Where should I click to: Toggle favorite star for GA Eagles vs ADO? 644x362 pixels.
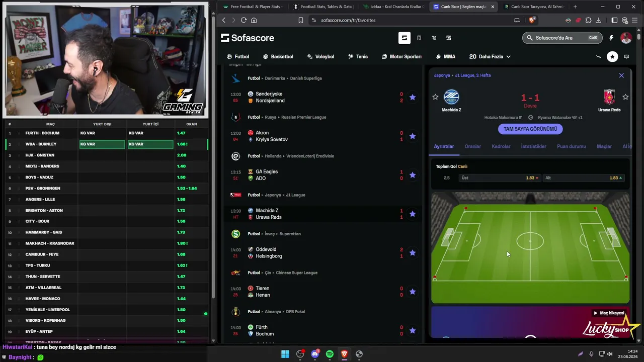coord(413,175)
